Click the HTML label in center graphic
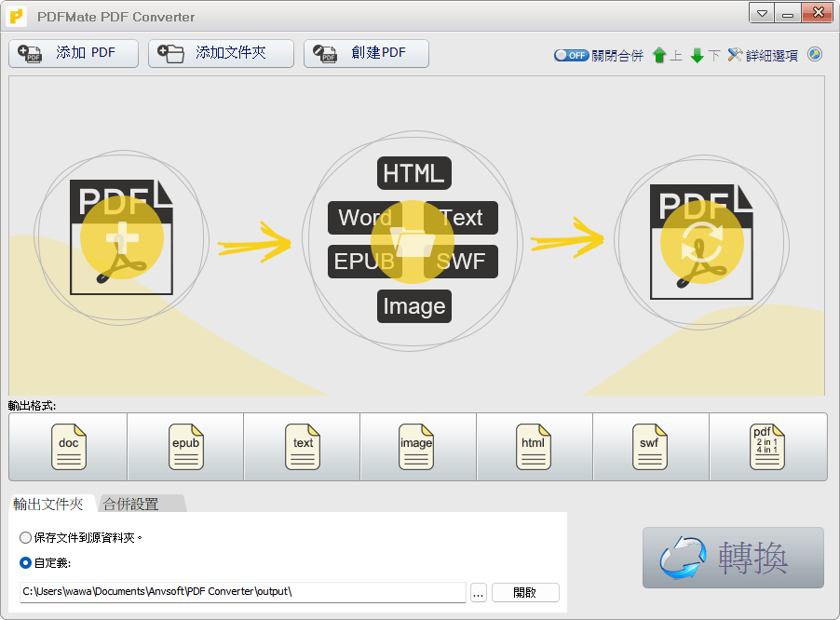 pos(414,173)
